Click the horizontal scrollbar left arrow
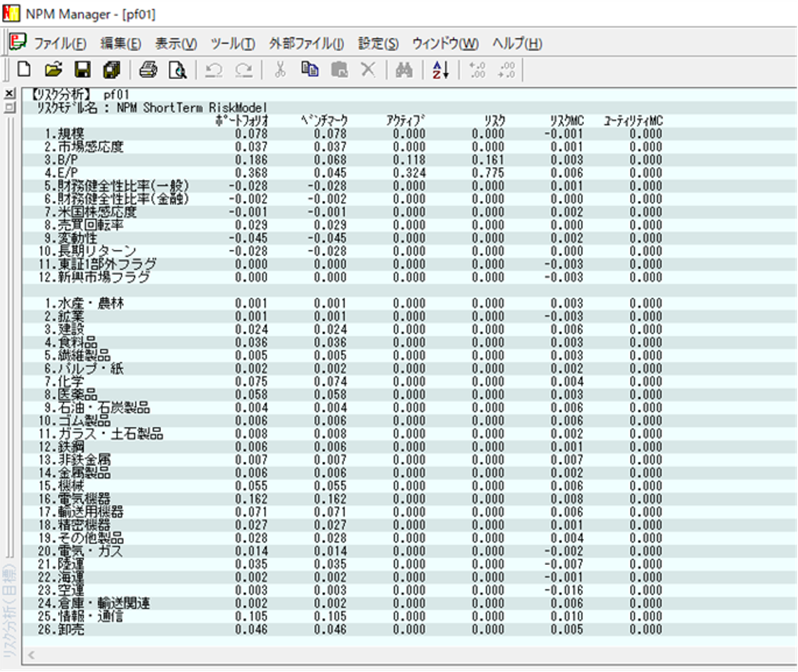798x672 pixels. point(31,655)
